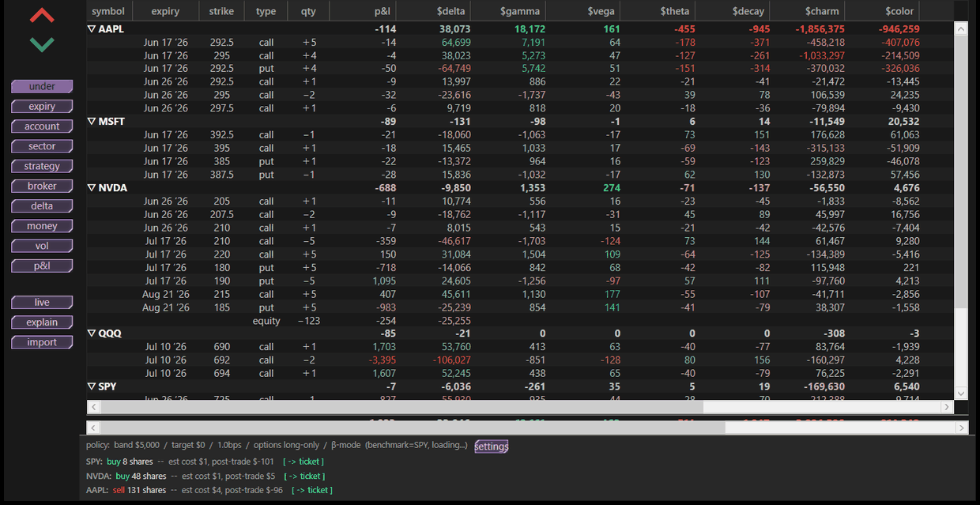This screenshot has height=505, width=980.
Task: Collapse the NVDA group
Action: [x=92, y=188]
